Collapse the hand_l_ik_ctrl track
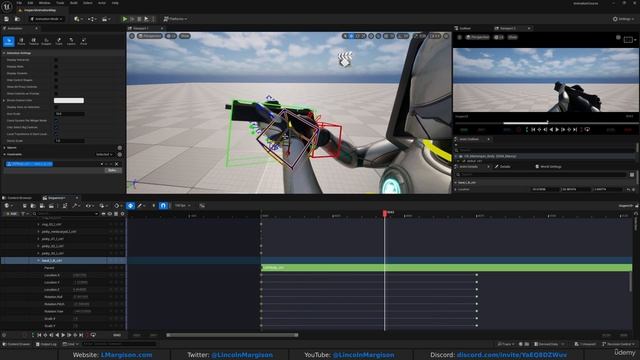Viewport: 640px width, 360px height. coord(39,260)
